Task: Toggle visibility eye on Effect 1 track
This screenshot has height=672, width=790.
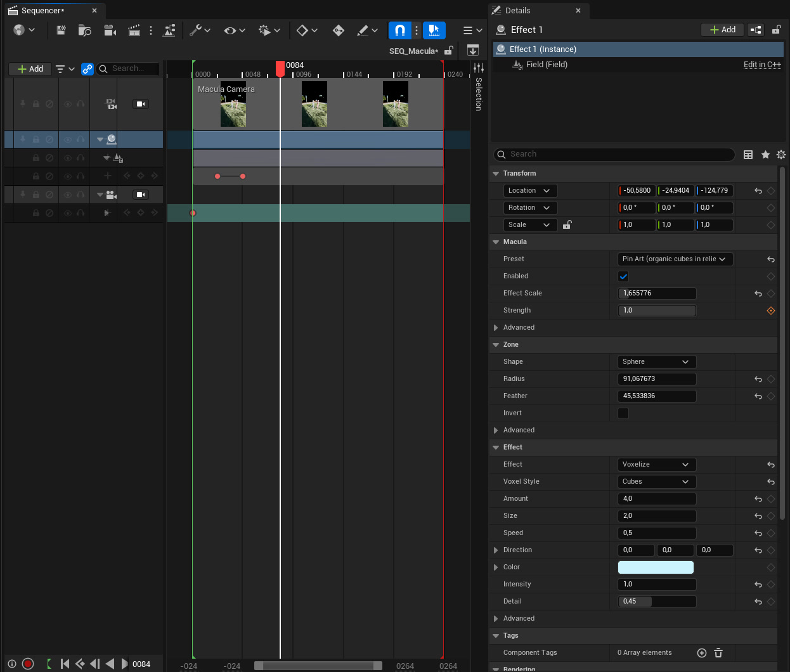Action: [x=68, y=139]
